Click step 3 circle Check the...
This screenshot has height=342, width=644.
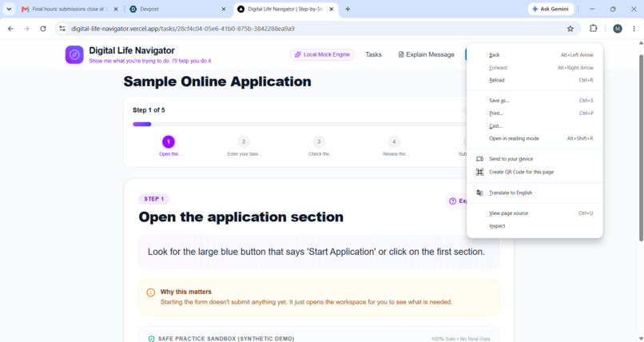point(319,141)
